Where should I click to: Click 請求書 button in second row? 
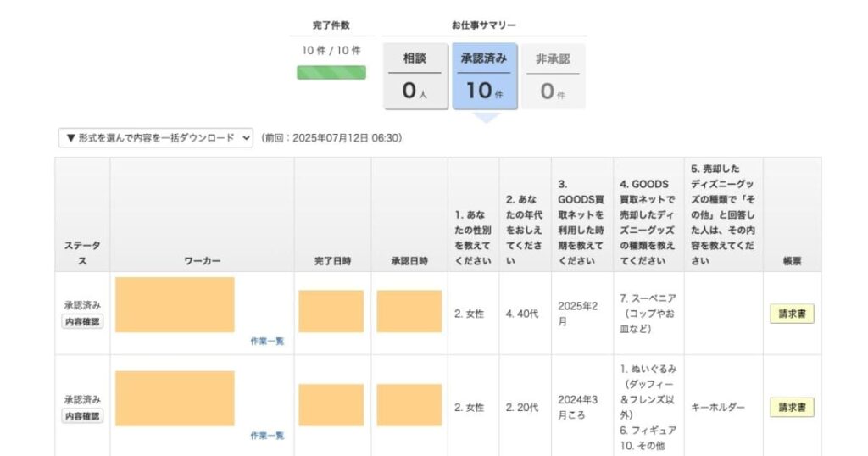coord(792,408)
